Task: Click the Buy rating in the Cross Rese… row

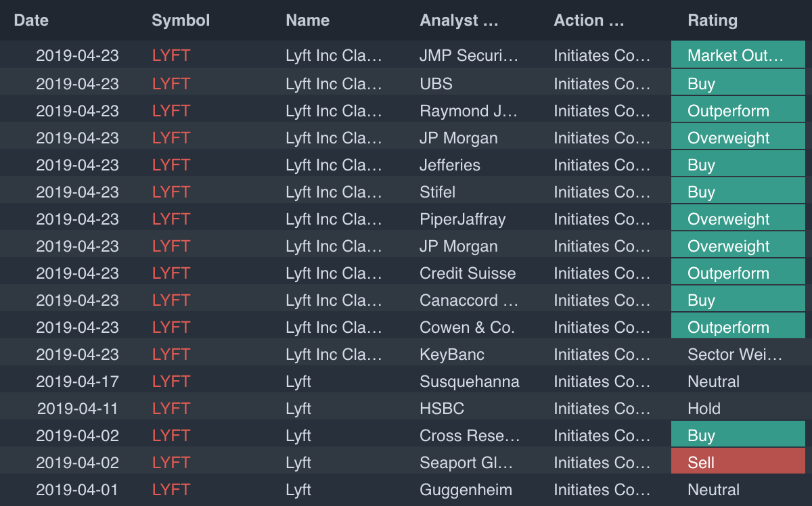Action: click(x=738, y=436)
